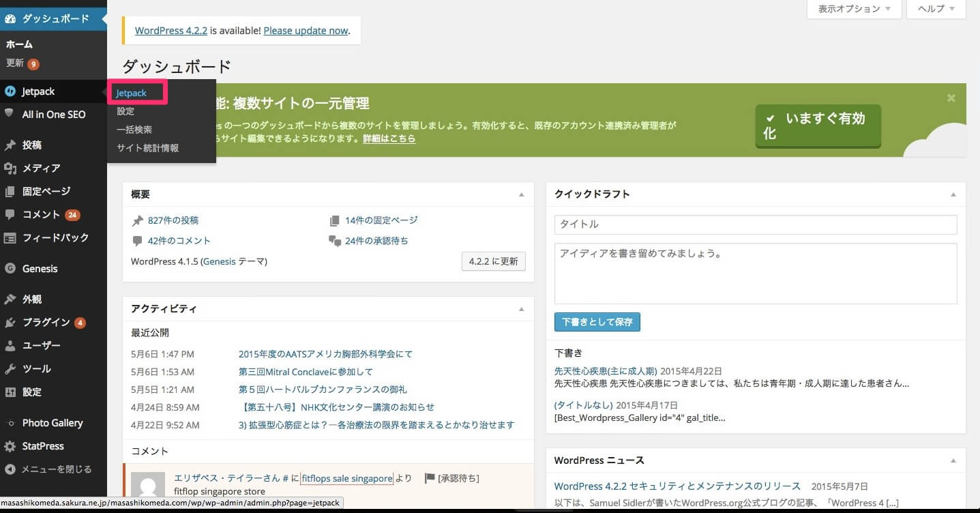Open 更新 under Dashboard menu
The height and width of the screenshot is (513, 980).
(x=15, y=63)
